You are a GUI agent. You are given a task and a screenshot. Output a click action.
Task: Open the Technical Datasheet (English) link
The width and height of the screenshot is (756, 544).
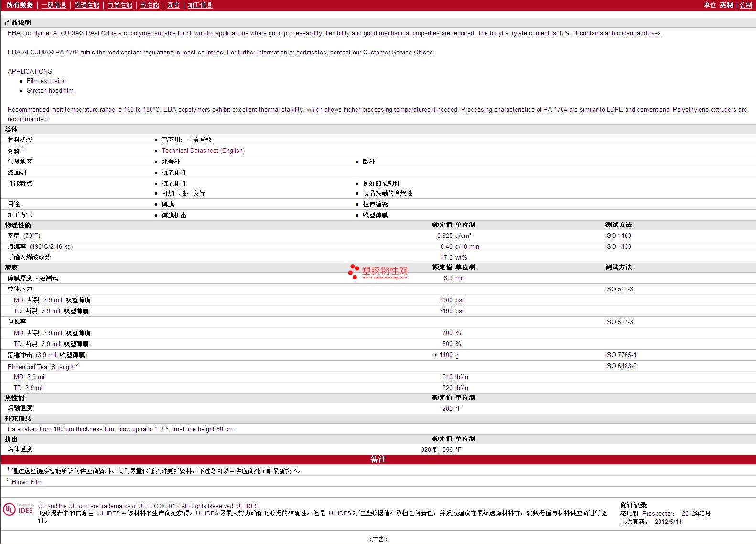(x=203, y=150)
